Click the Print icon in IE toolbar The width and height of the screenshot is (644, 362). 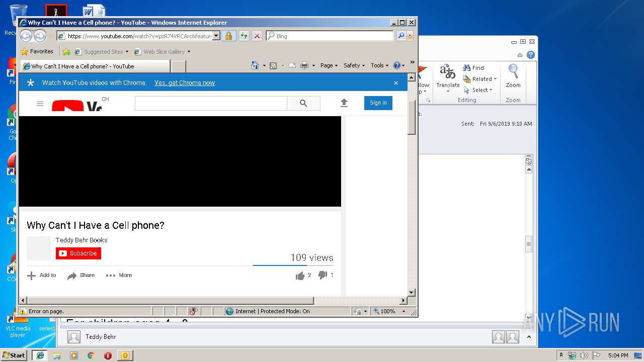point(304,65)
